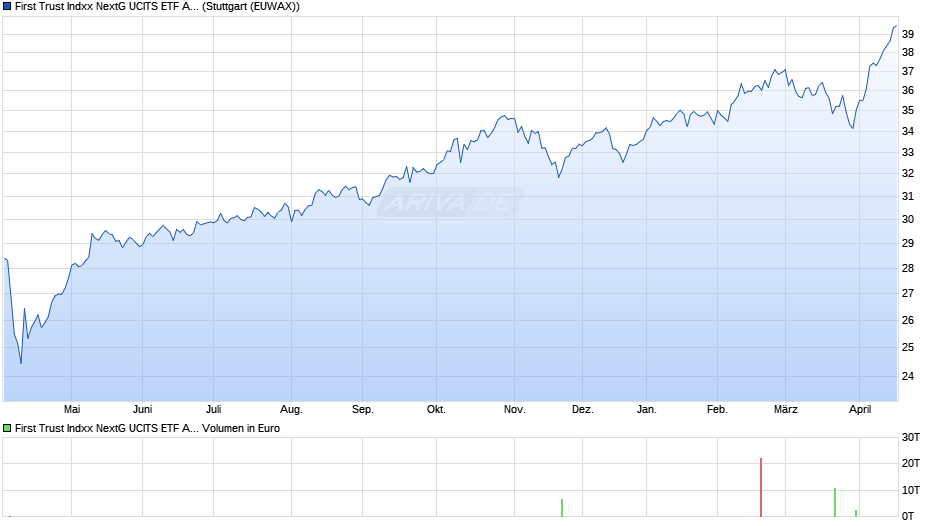The height and width of the screenshot is (526, 940).
Task: Click the 'Okt.' x-axis label
Action: (x=436, y=409)
